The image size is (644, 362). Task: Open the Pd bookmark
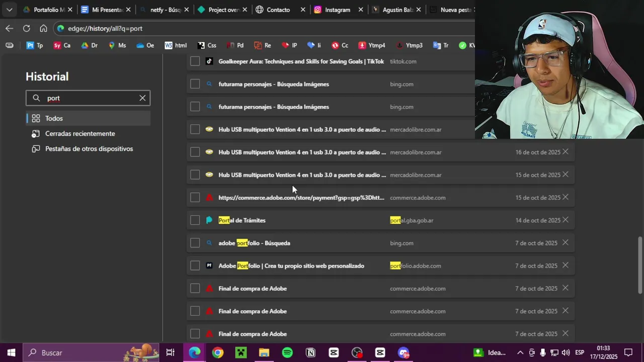pos(235,45)
